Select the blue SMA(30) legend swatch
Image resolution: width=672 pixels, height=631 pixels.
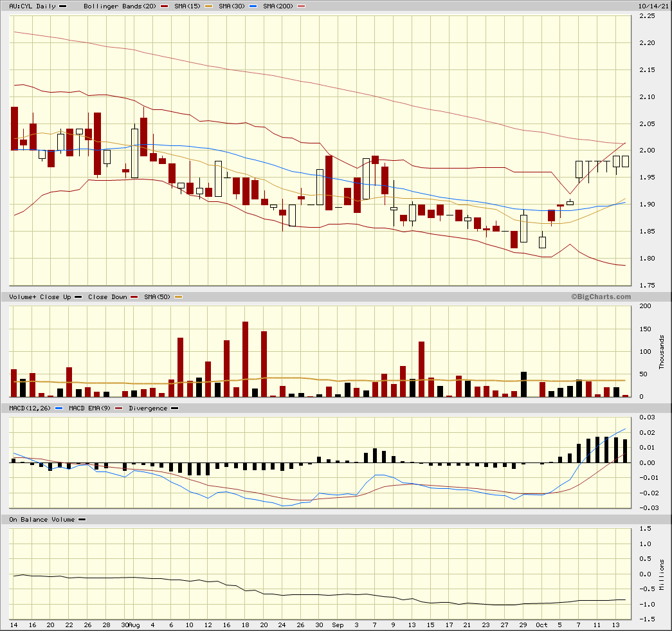(x=253, y=6)
